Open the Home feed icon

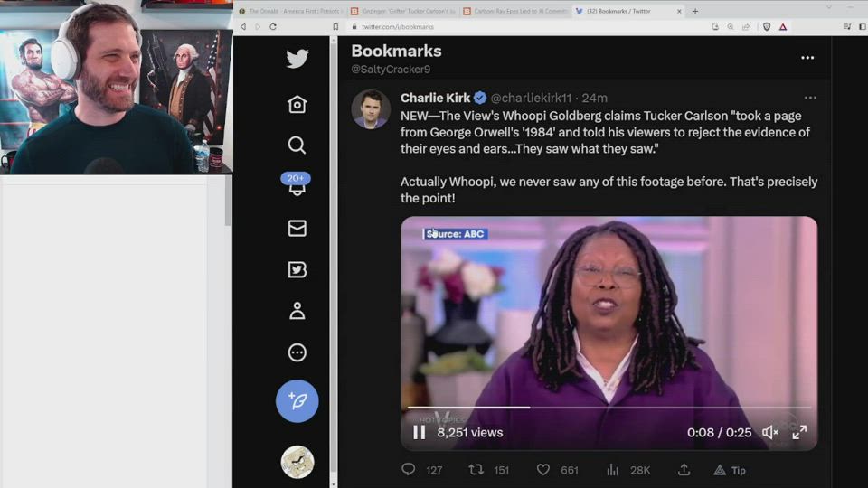click(x=297, y=105)
